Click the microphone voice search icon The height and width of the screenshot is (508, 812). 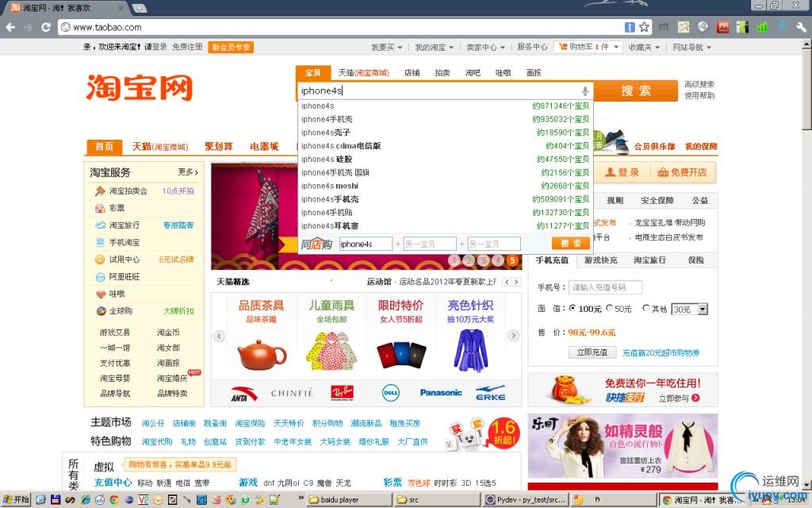(584, 90)
